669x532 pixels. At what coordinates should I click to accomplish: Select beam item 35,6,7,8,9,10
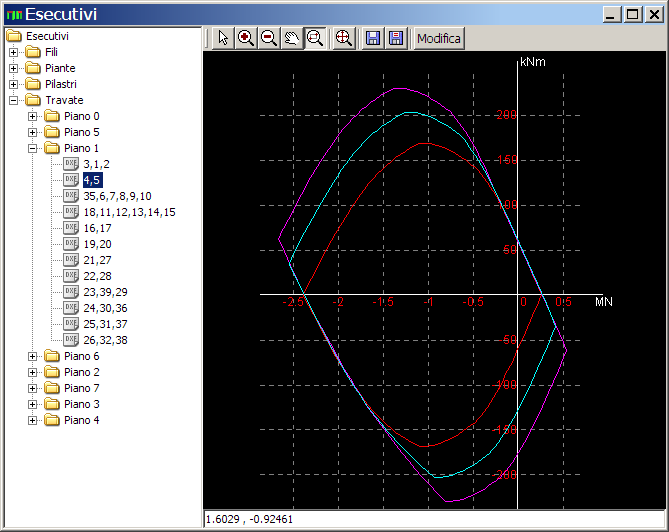click(117, 196)
